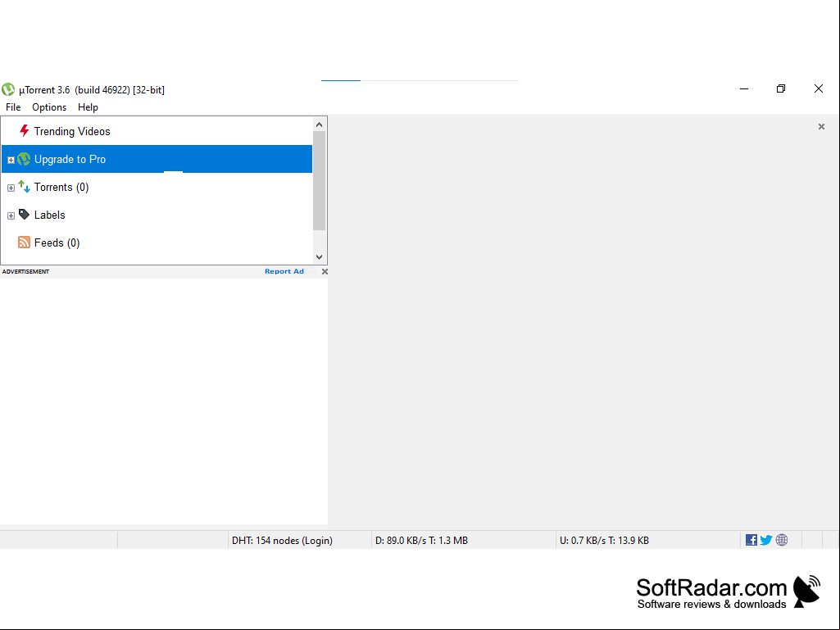Restore down the uTorrent window
This screenshot has width=840, height=630.
[781, 89]
